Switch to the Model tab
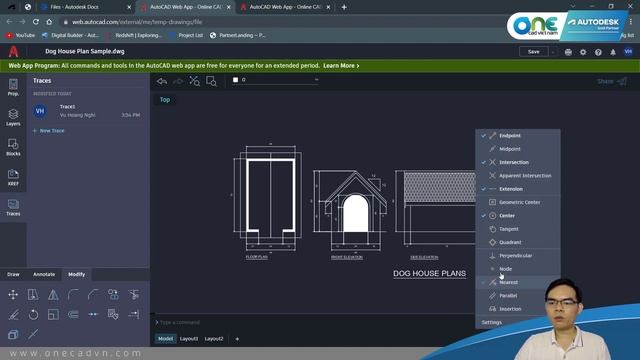This screenshot has width=640, height=360. click(165, 339)
